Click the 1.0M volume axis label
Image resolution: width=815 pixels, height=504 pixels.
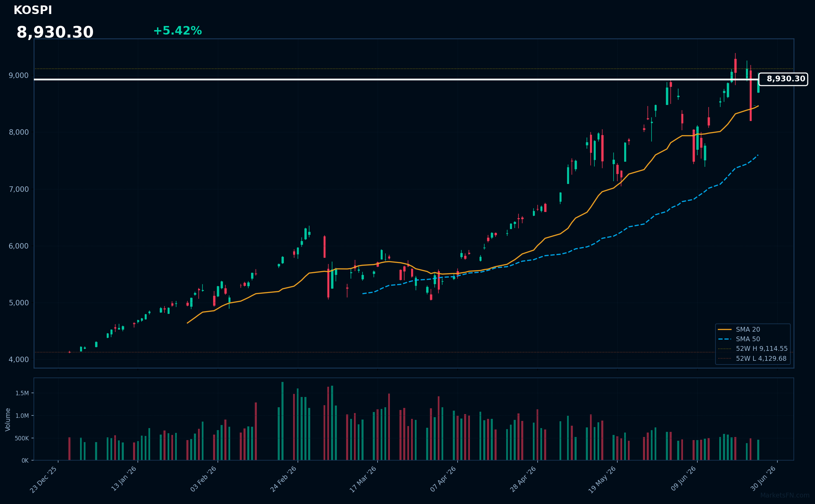coord(22,416)
